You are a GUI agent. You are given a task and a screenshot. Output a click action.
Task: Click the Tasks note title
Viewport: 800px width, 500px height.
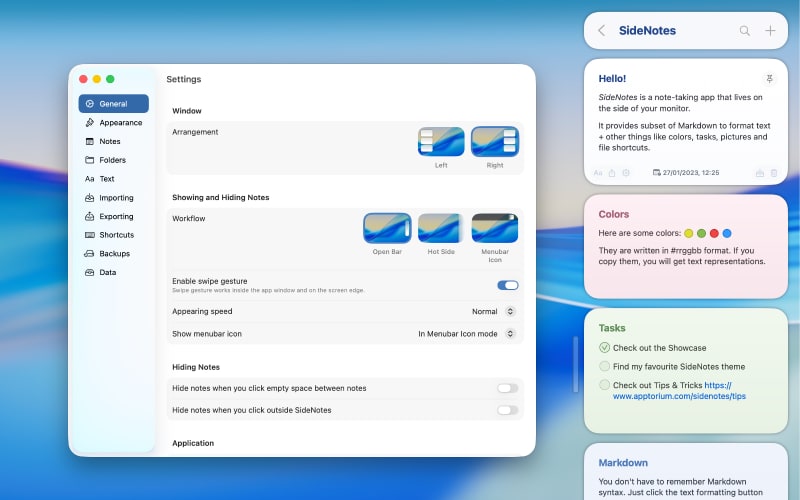(612, 328)
